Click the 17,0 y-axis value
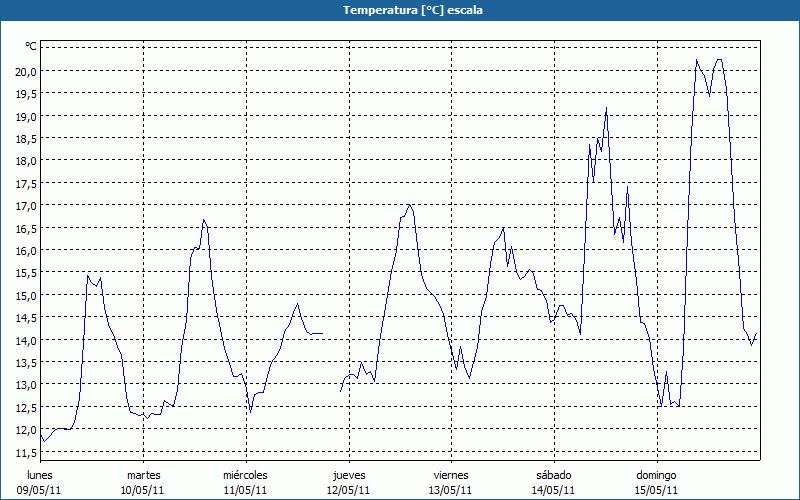The height and width of the screenshot is (500, 800). (x=25, y=206)
